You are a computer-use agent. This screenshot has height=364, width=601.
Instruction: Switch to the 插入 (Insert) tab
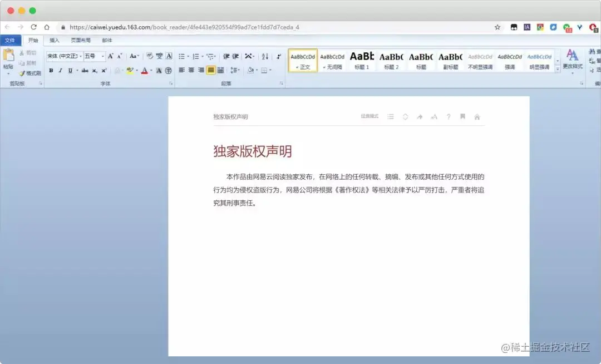coord(55,40)
